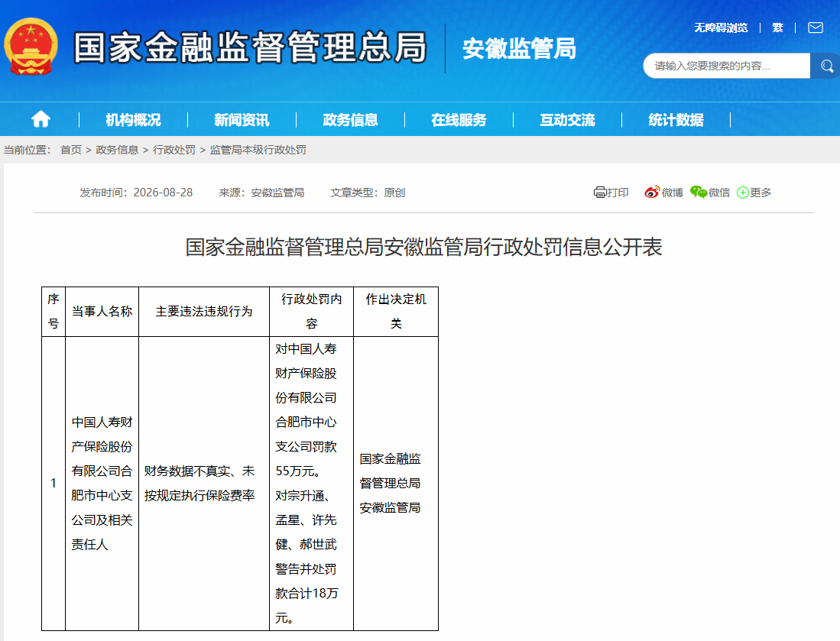Image resolution: width=840 pixels, height=641 pixels.
Task: Open the 在线服务 menu
Action: [459, 120]
